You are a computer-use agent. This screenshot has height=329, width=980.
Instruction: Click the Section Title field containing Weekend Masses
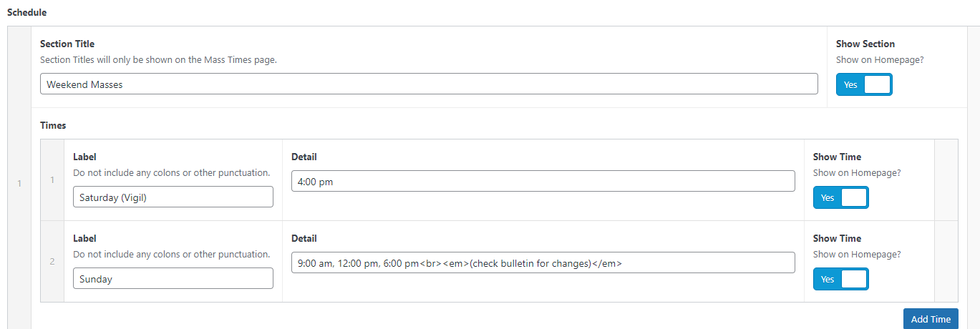tap(428, 84)
